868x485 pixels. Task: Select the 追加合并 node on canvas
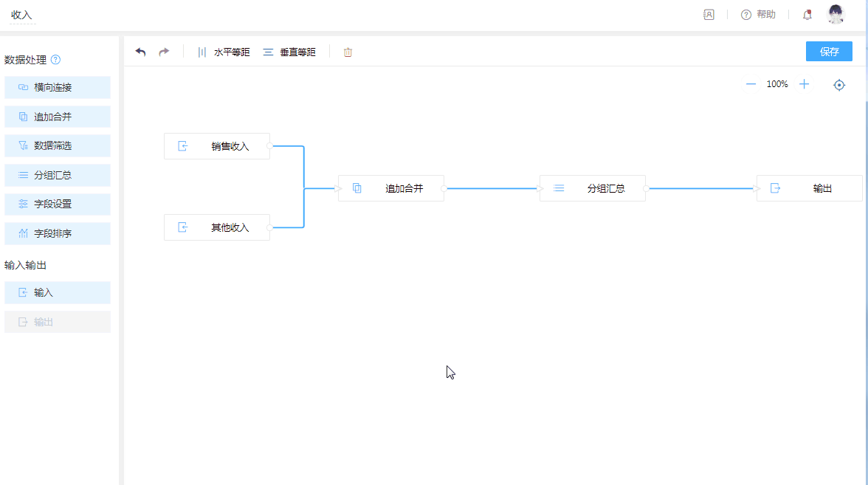pyautogui.click(x=391, y=188)
